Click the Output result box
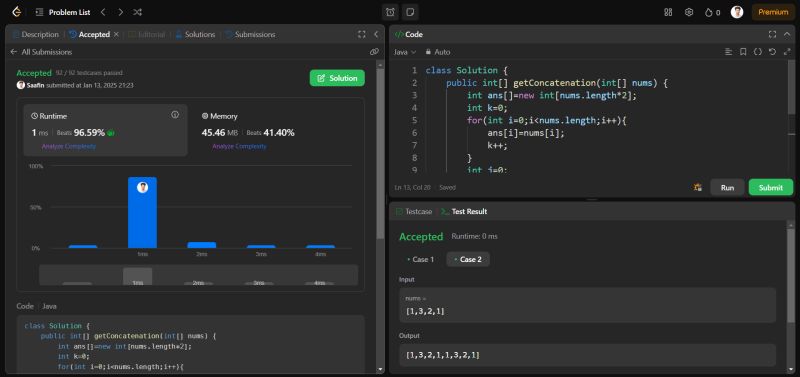 [587, 355]
